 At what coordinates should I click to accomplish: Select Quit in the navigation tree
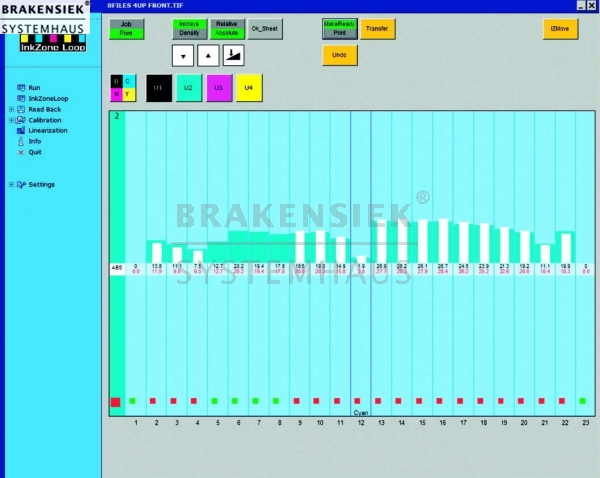[35, 152]
